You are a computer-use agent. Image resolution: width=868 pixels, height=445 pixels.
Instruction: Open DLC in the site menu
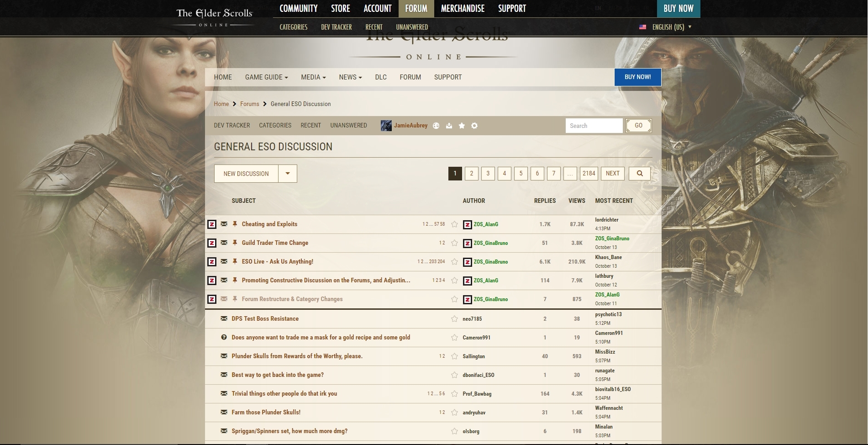coord(381,77)
